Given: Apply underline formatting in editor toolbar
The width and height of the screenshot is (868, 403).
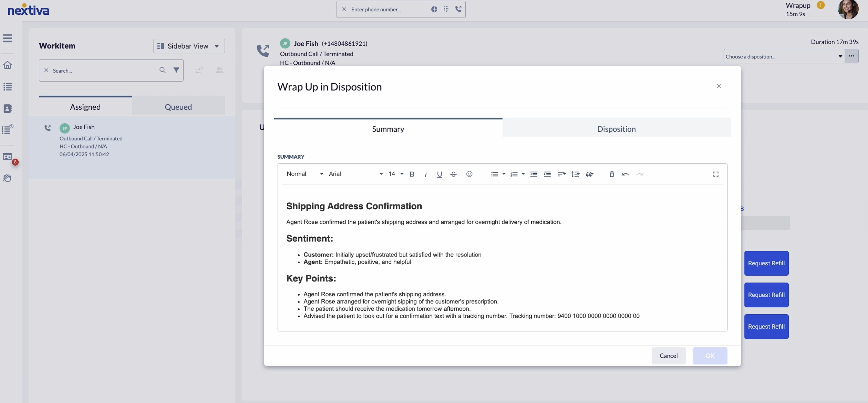Looking at the screenshot, I should pyautogui.click(x=440, y=174).
